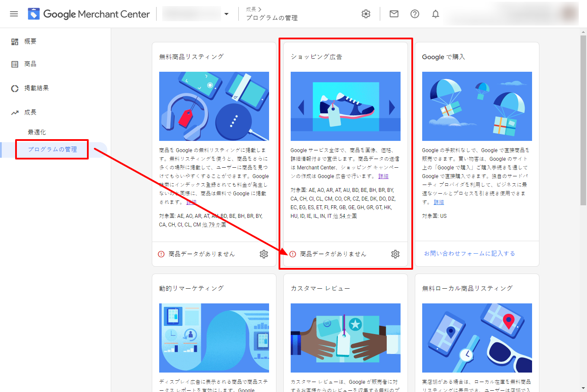This screenshot has width=587, height=392.
Task: Click the カスタマー レビュー handshake illustration
Action: 346,338
